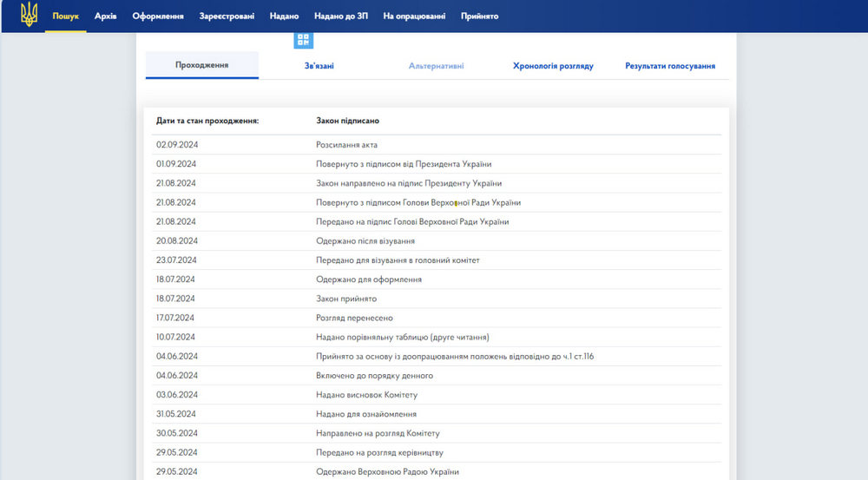Viewport: 868px width, 480px height.
Task: Click Надано висновок Комітету row
Action: point(368,395)
